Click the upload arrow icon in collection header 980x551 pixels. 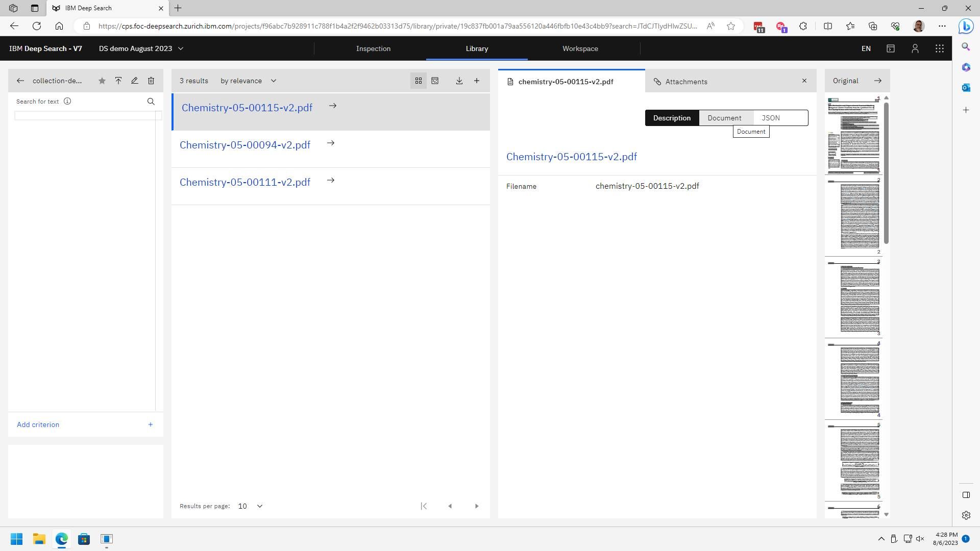[118, 81]
